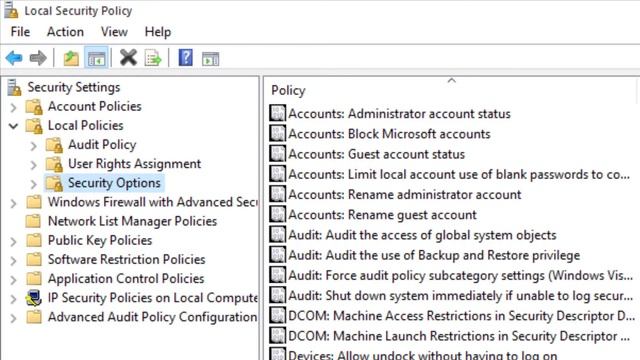Select 'Accounts: Block Microsoft accounts' policy text
This screenshot has height=360, width=640.
389,134
